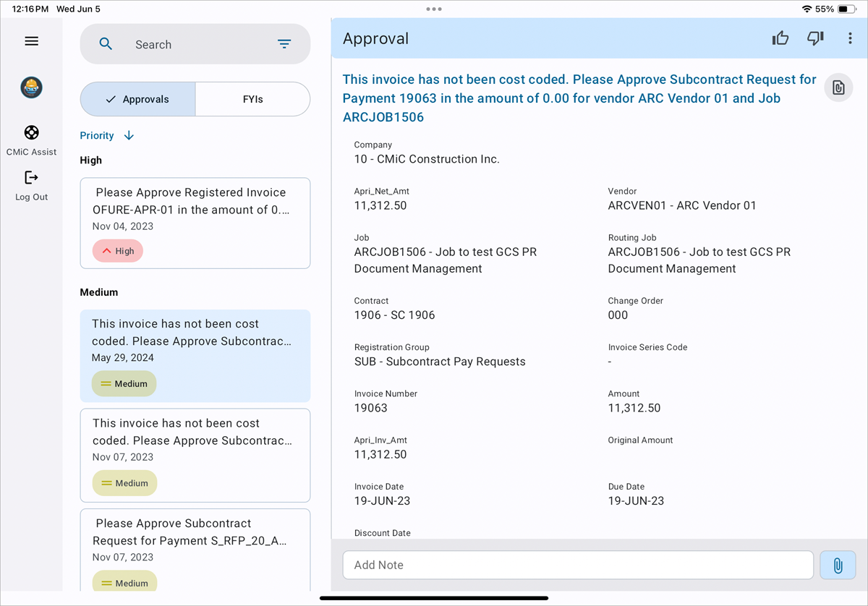
Task: Click the Apri_Inv_Amt value 11,312.50
Action: [380, 455]
